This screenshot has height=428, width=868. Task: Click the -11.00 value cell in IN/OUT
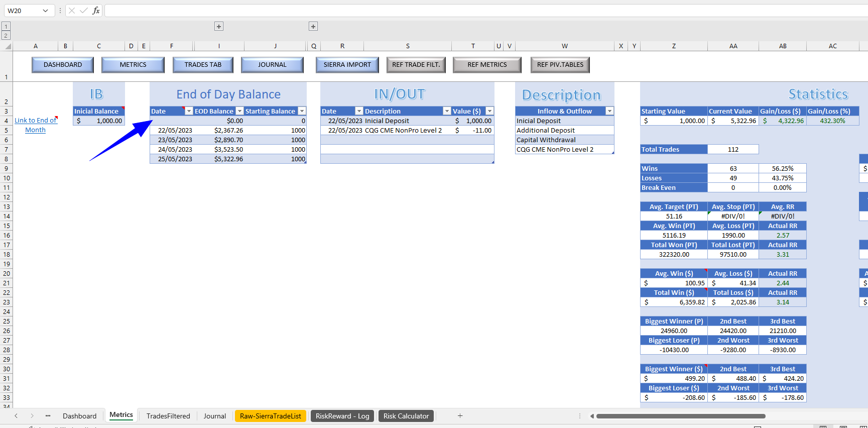click(473, 130)
